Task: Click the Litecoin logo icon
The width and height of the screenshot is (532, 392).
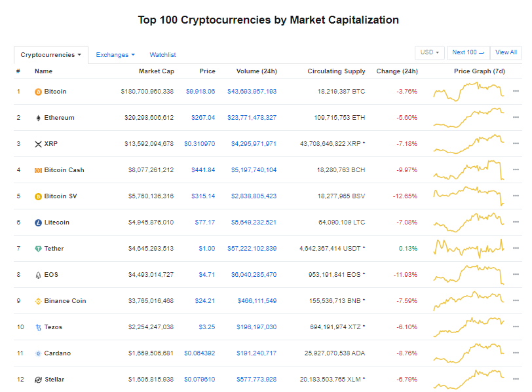Action: tap(39, 223)
